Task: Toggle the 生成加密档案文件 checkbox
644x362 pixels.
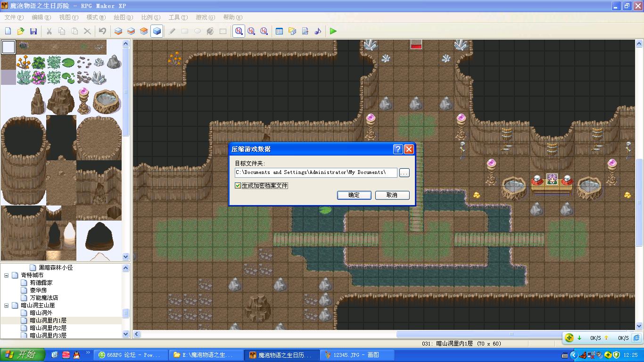Action: tap(238, 186)
